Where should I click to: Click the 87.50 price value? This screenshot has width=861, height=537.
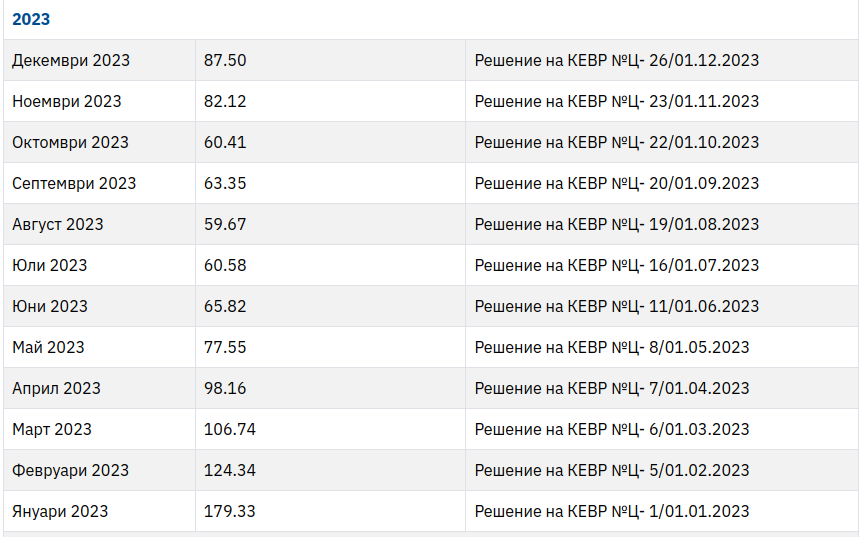click(x=225, y=60)
